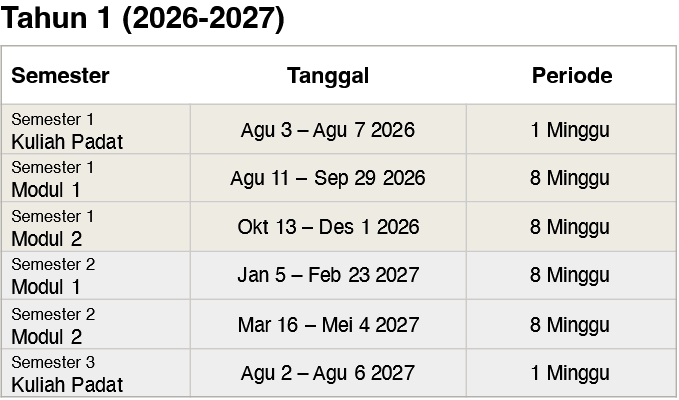Select "1 Minggu" in the Semester 3 row
This screenshot has width=679, height=400.
coord(570,373)
